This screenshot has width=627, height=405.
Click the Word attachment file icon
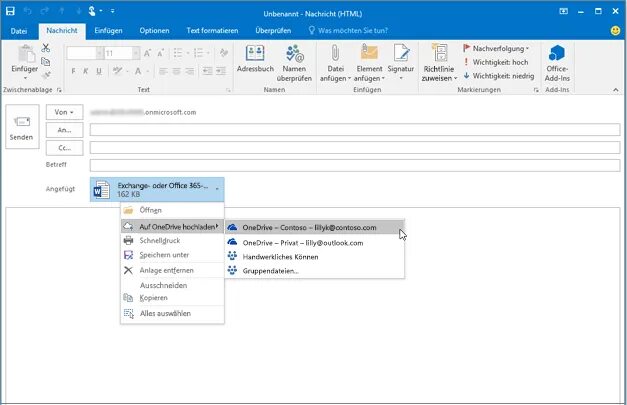pos(102,190)
